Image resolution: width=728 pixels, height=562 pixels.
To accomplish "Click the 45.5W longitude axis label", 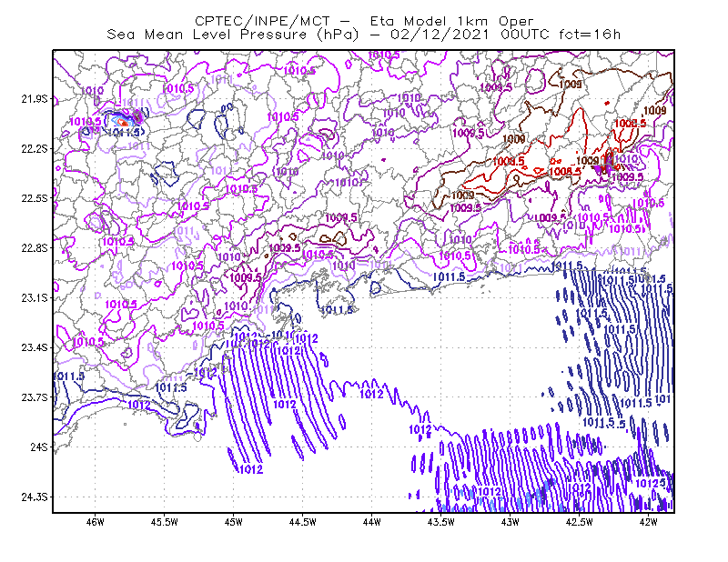I will click(x=165, y=523).
